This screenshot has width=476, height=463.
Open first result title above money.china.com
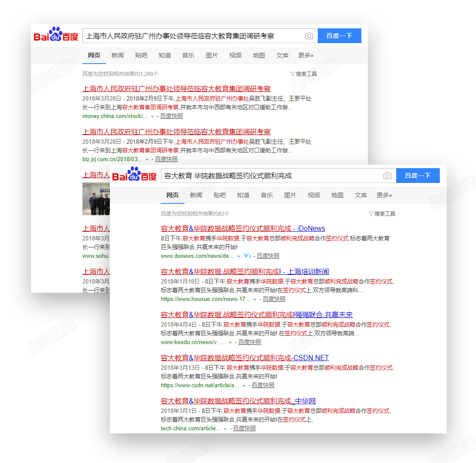click(x=177, y=88)
